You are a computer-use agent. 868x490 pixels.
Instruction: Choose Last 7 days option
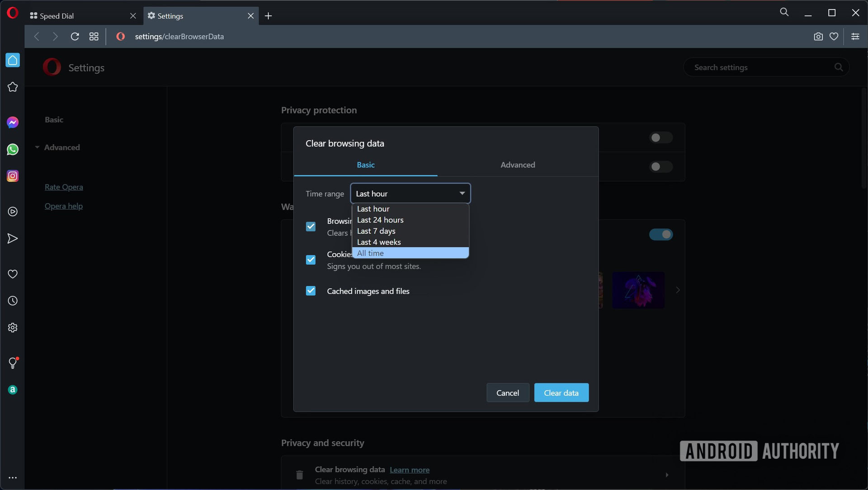click(410, 231)
